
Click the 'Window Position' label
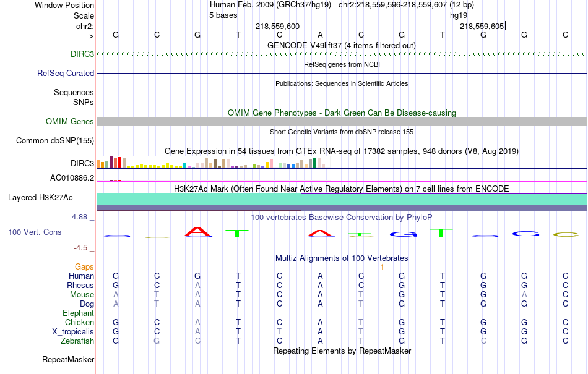(64, 5)
